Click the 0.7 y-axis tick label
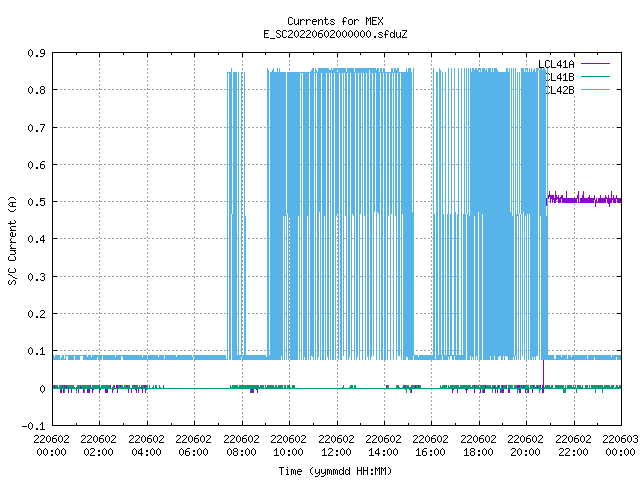 click(x=36, y=128)
